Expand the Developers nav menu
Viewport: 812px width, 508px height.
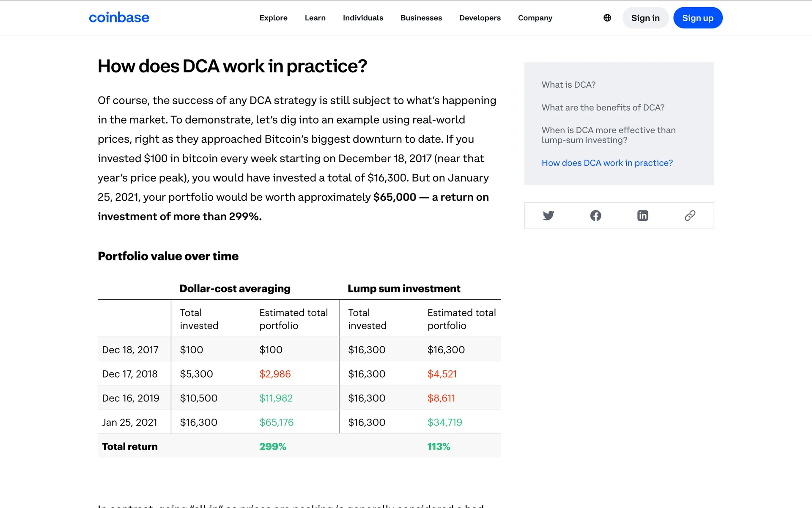(x=480, y=18)
